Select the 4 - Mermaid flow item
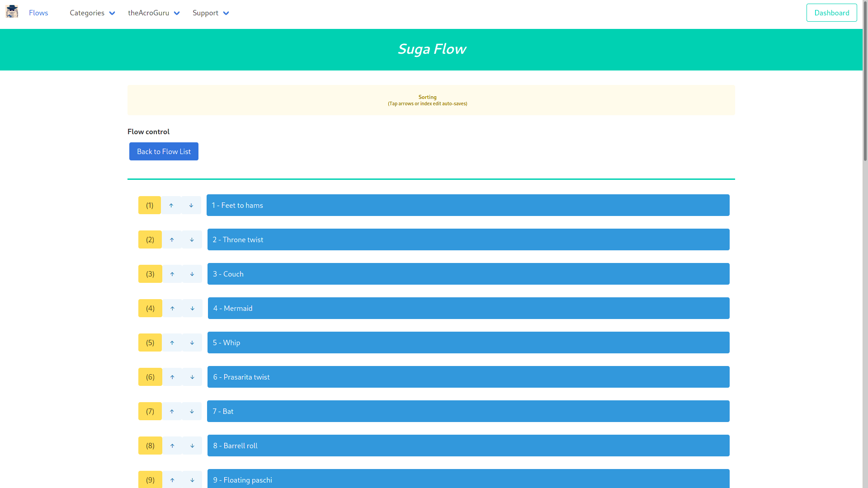This screenshot has width=868, height=488. (468, 309)
